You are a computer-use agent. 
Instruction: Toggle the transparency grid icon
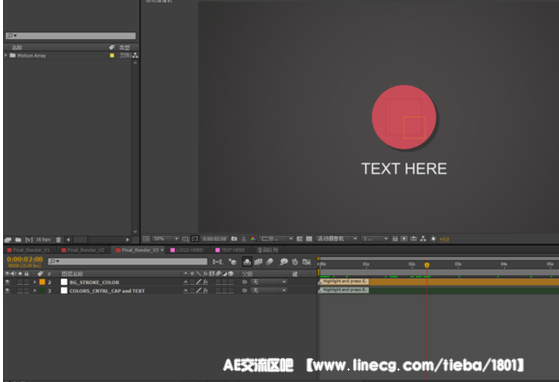coord(309,239)
